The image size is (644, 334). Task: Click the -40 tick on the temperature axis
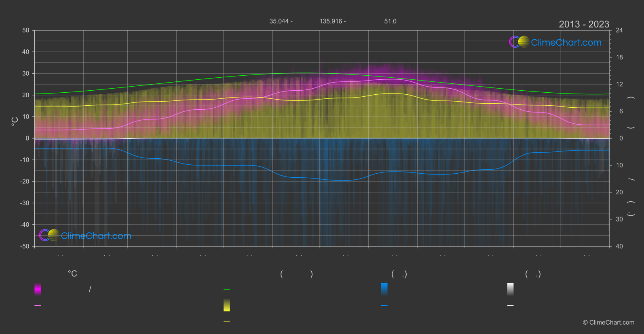pos(25,225)
